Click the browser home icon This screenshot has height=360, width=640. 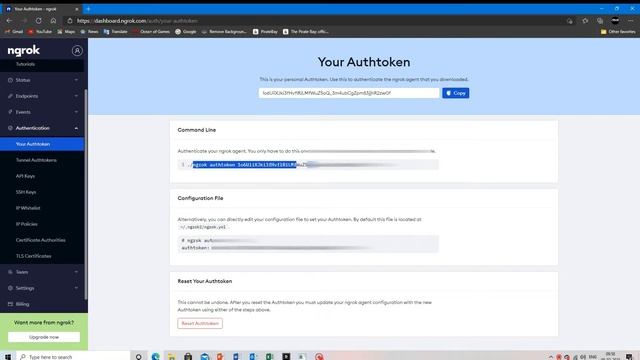pos(53,21)
